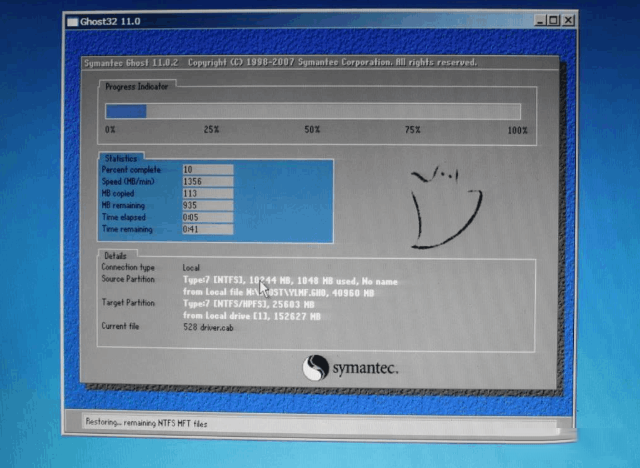The height and width of the screenshot is (468, 640).
Task: Click the Connection type value Local
Action: (x=191, y=268)
